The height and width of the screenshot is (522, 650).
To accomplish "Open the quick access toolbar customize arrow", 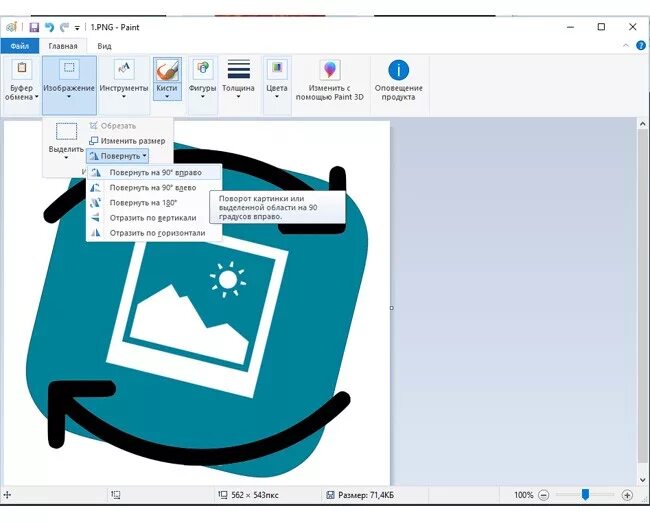I will tap(77, 28).
